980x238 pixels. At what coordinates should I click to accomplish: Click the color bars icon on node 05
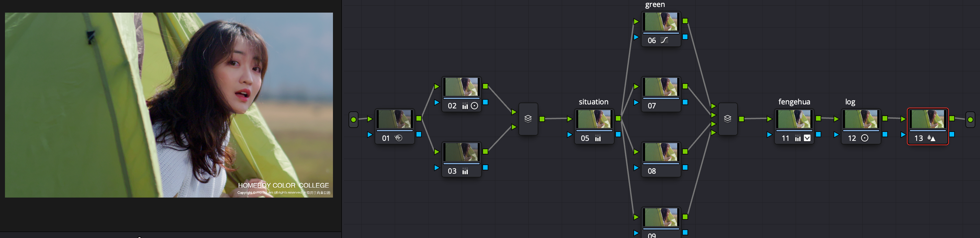coord(598,138)
